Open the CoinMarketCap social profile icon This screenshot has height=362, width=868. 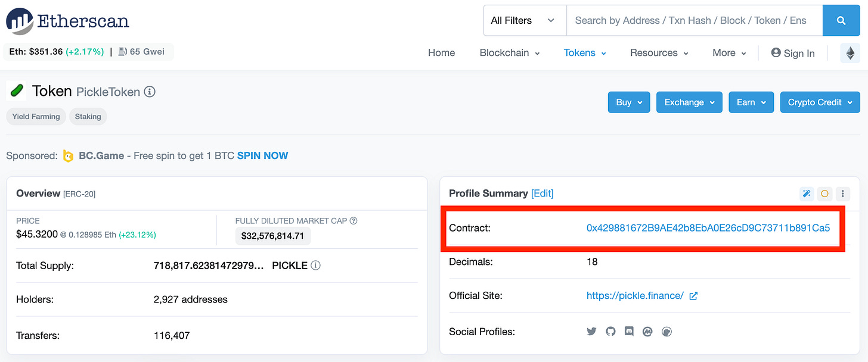(648, 332)
